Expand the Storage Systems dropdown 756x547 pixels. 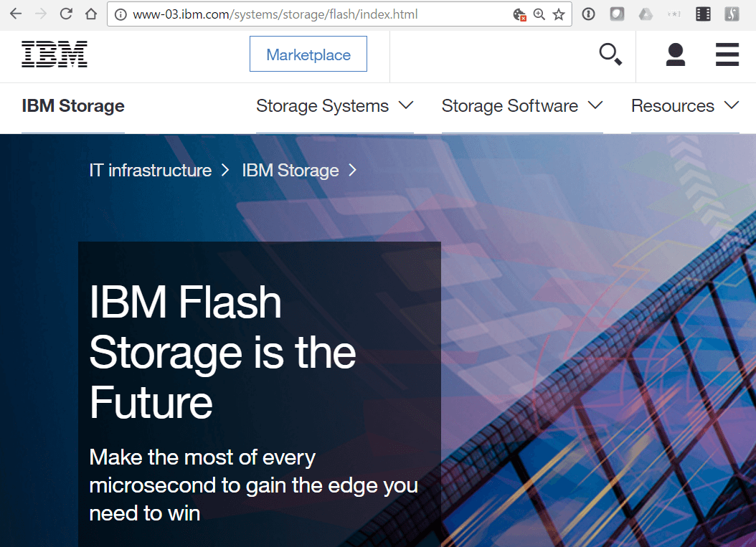click(334, 105)
